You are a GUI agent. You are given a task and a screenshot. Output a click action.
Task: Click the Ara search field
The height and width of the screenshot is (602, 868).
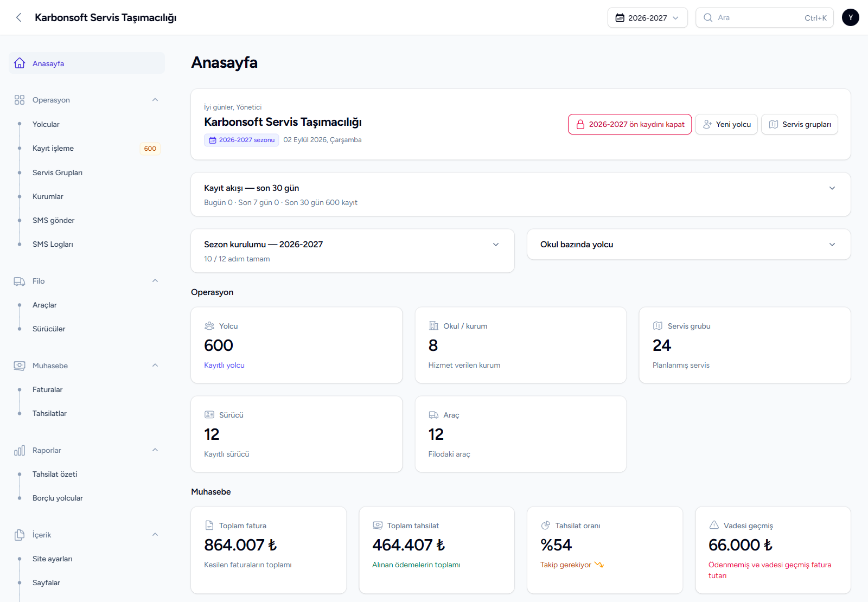764,17
